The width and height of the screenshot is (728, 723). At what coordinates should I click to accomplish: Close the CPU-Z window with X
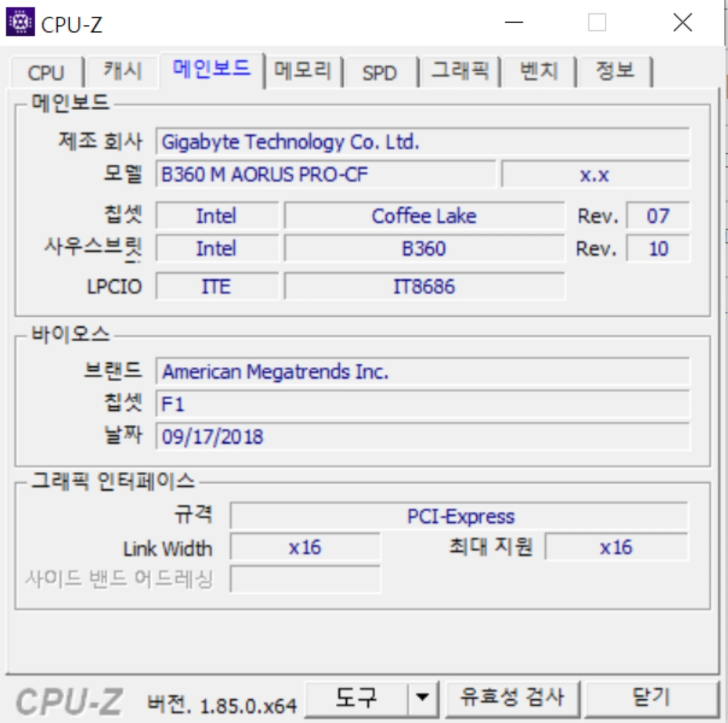tap(682, 22)
